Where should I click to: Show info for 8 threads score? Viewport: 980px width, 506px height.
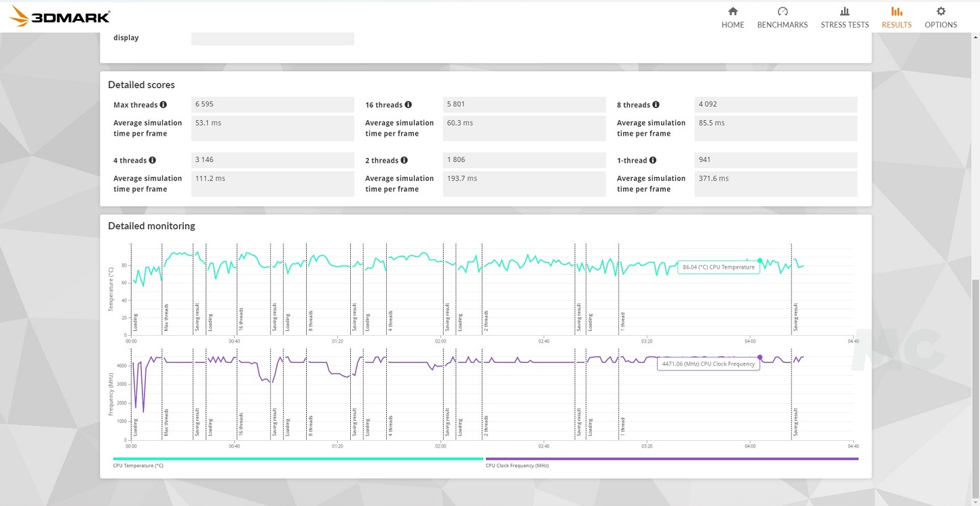point(656,105)
